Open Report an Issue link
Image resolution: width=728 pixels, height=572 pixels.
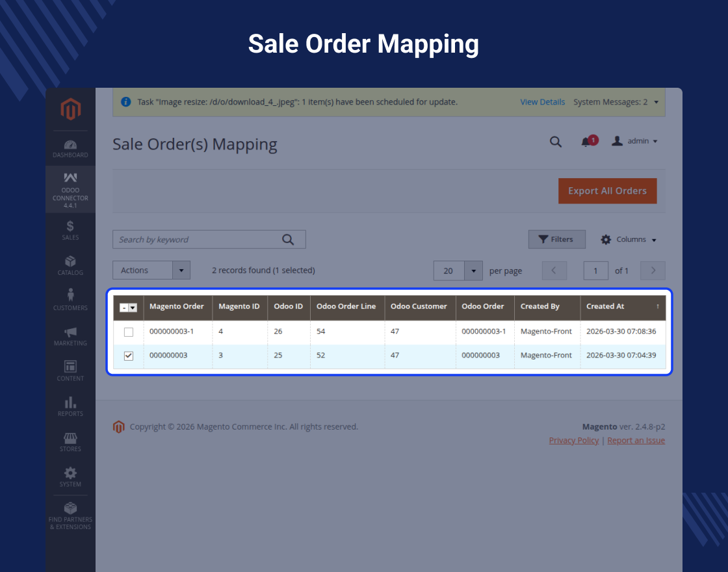coord(636,441)
